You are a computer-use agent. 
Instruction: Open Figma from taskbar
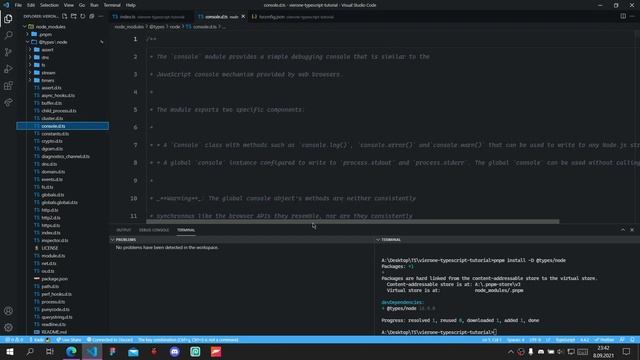pyautogui.click(x=113, y=351)
